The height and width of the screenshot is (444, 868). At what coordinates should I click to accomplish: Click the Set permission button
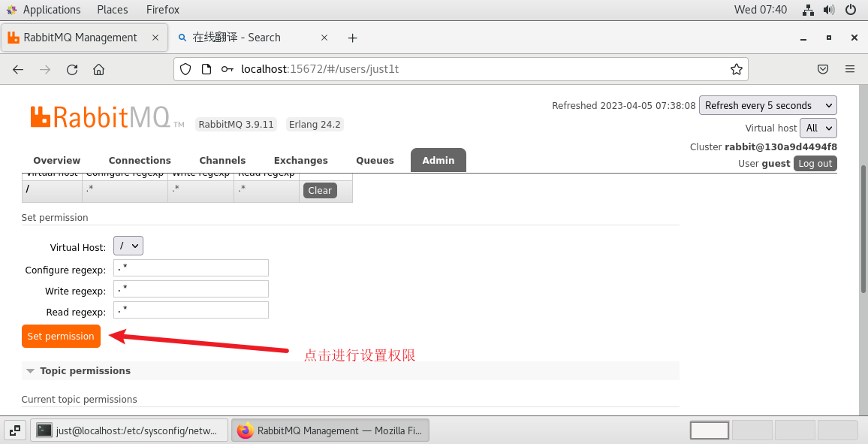[x=61, y=336]
